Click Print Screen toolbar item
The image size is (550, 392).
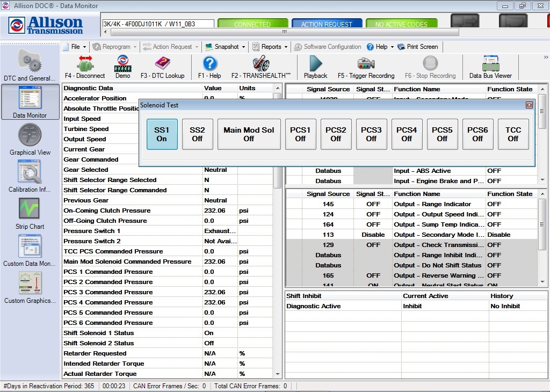[x=418, y=47]
